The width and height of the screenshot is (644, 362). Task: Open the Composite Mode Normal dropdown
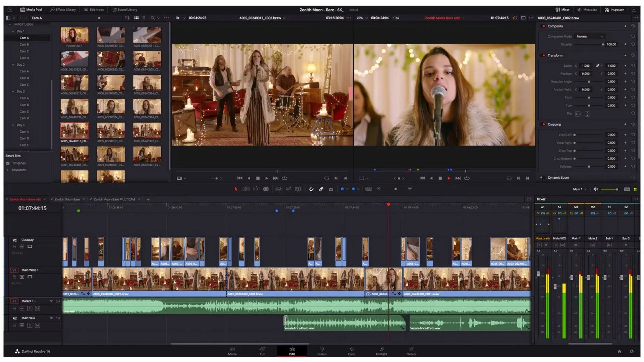click(590, 37)
